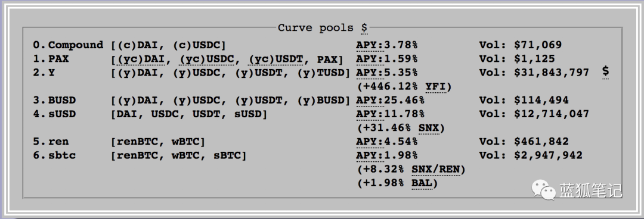Click the Curve pools heading
Screen dimensions: 644x219
pyautogui.click(x=315, y=28)
